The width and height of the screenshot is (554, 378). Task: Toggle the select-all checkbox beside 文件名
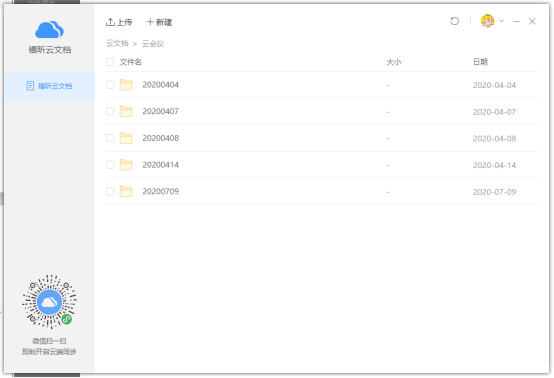point(110,62)
